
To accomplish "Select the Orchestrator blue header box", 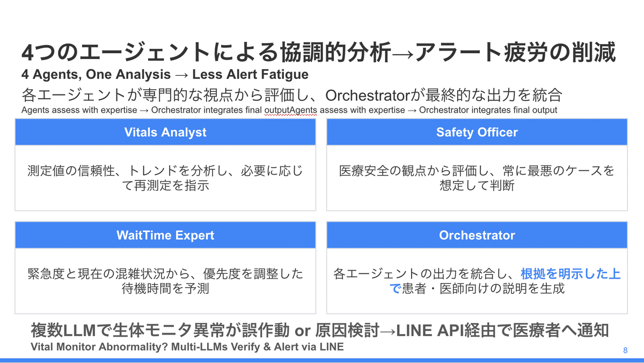I will click(477, 235).
